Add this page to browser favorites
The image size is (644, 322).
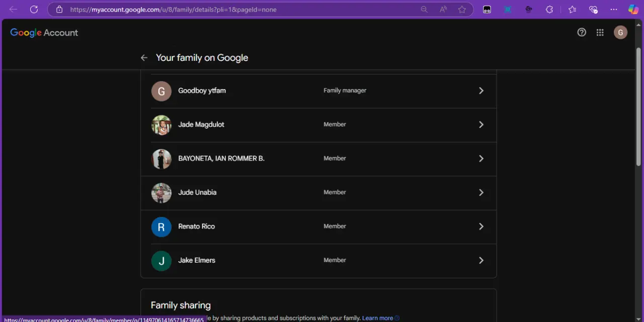[x=462, y=10]
